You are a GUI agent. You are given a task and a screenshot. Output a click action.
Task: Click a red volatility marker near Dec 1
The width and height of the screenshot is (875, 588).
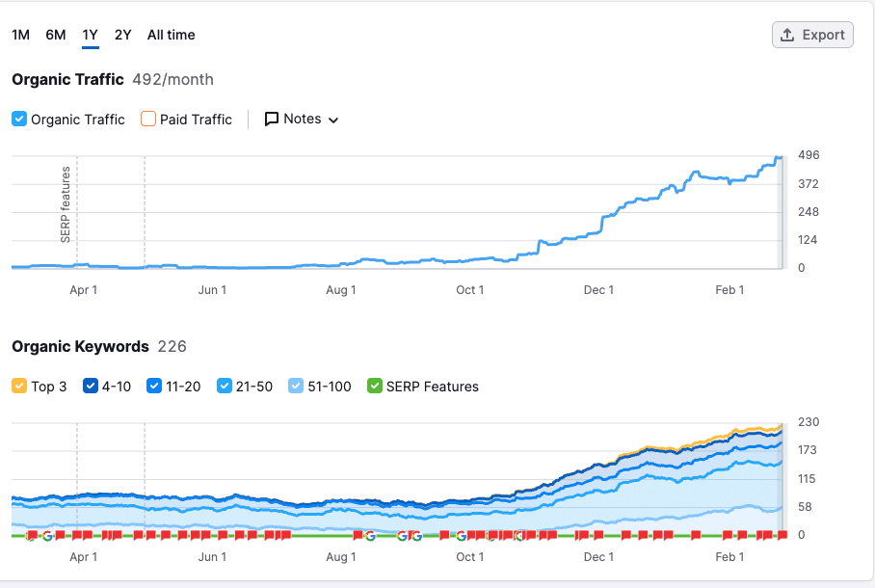(x=598, y=532)
